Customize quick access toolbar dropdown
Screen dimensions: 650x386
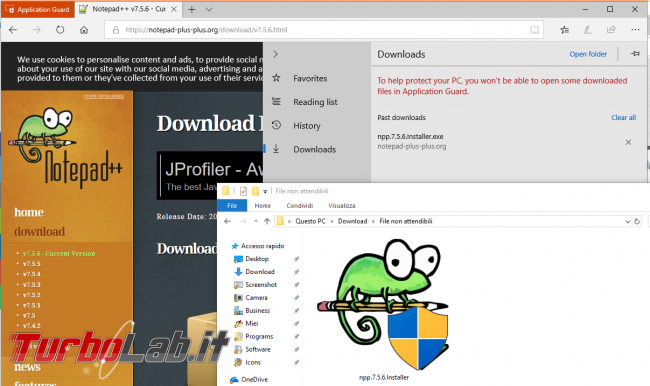265,191
